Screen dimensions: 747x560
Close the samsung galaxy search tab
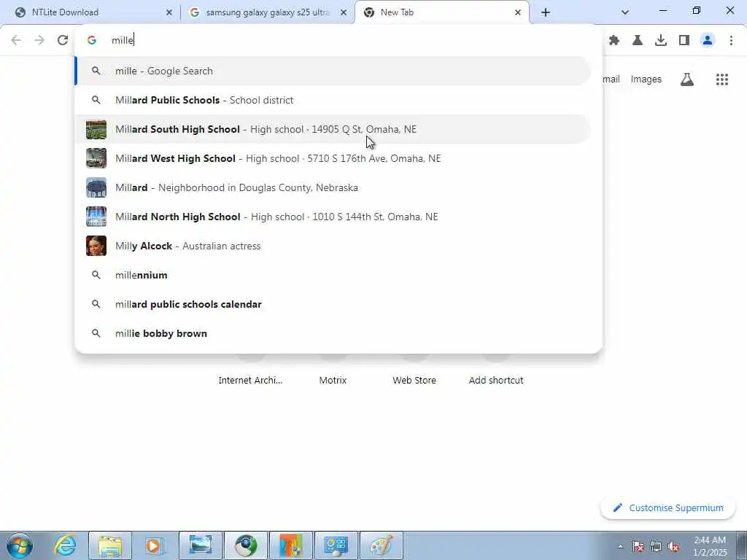click(x=344, y=12)
